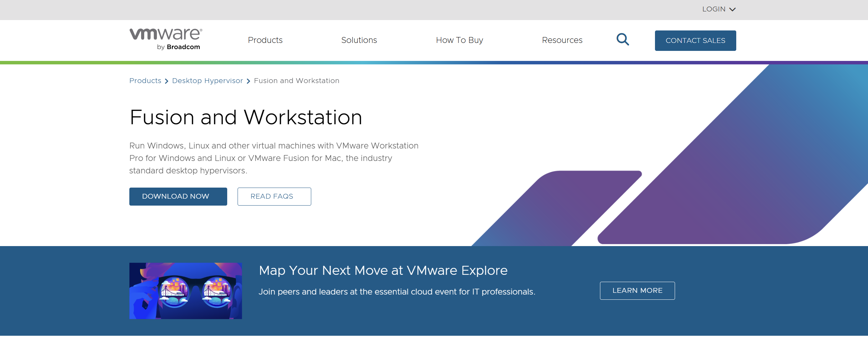Click the search magnifier icon

(x=622, y=39)
